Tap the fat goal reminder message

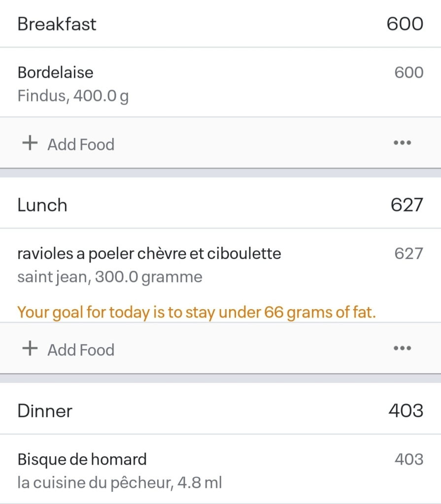pyautogui.click(x=197, y=312)
